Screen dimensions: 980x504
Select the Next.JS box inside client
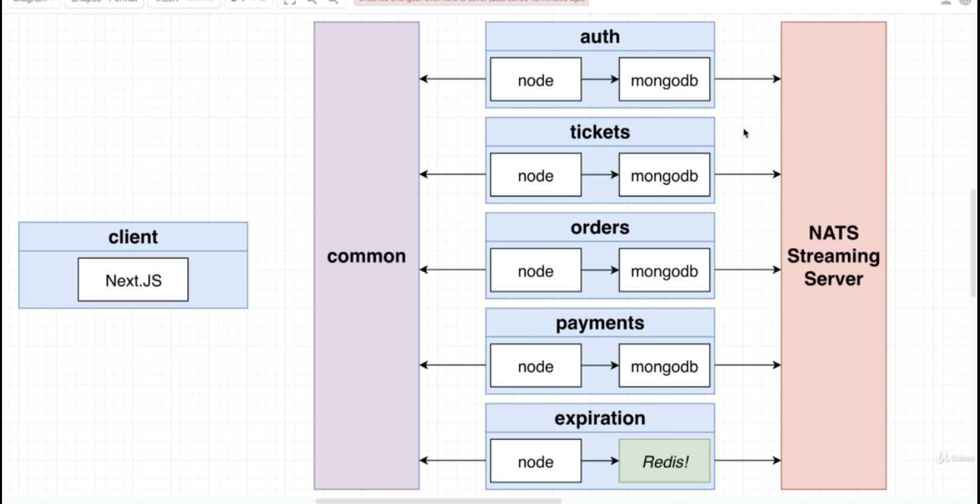coord(132,279)
